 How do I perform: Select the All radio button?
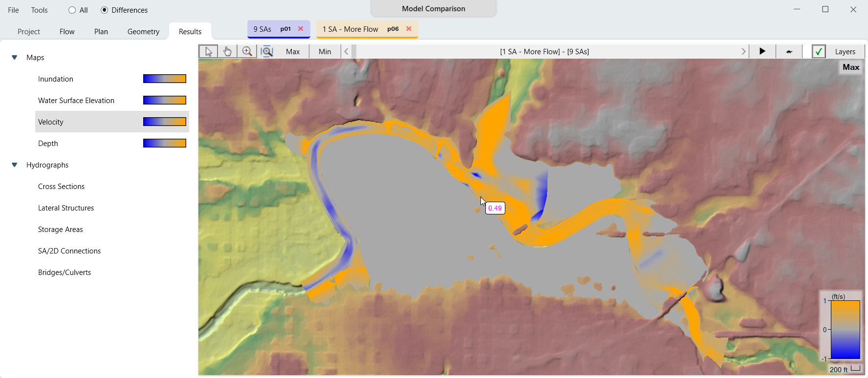coord(72,10)
